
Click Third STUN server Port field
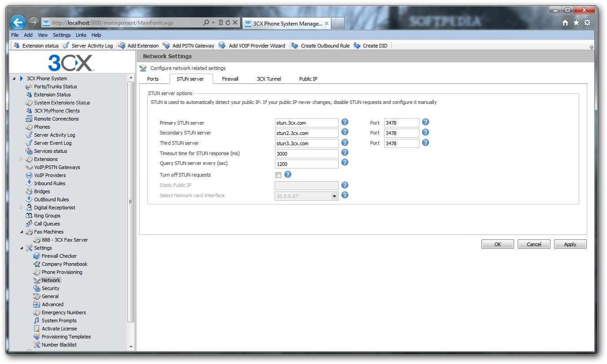pos(402,143)
